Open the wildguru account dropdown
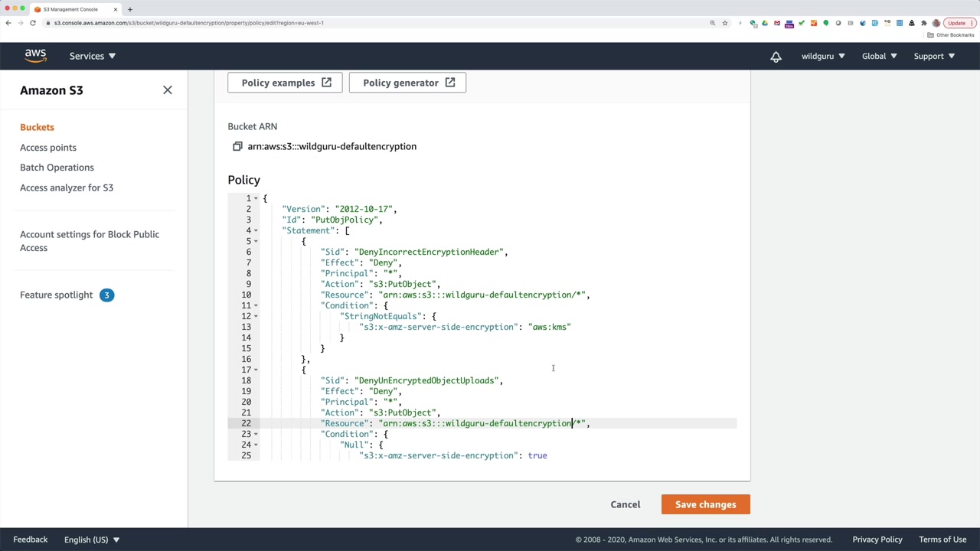Screen dimensions: 980x551 pyautogui.click(x=823, y=56)
